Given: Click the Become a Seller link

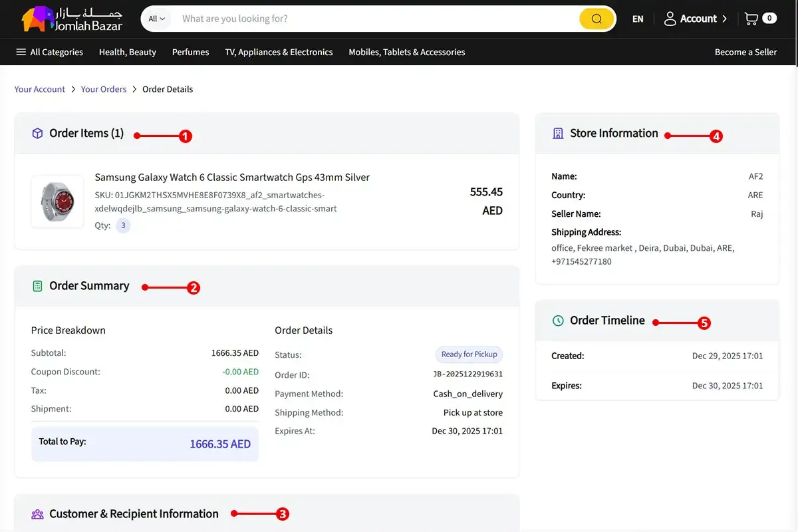Looking at the screenshot, I should (x=745, y=52).
